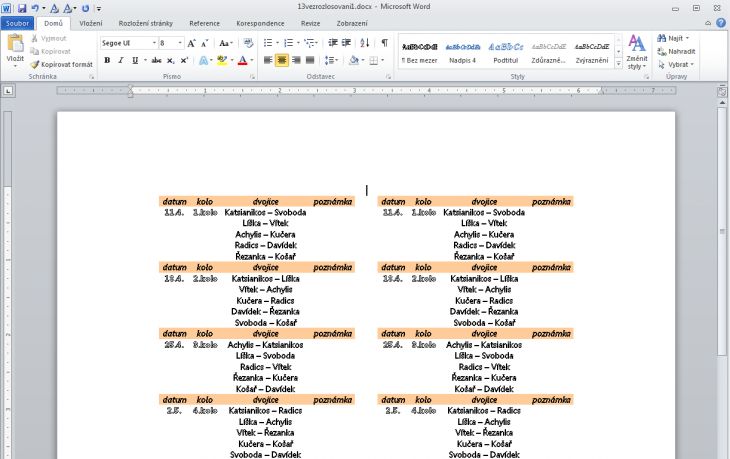Apply red font color
The width and height of the screenshot is (730, 459).
242,60
